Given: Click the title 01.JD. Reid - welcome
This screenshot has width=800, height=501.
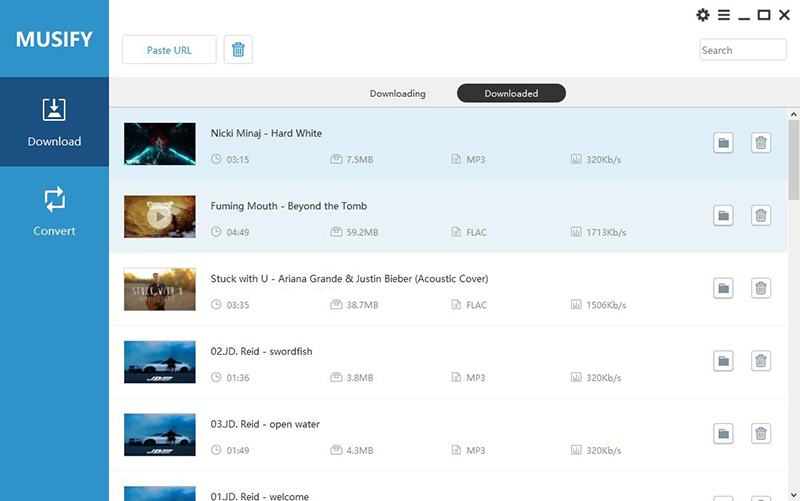Looking at the screenshot, I should point(260,496).
